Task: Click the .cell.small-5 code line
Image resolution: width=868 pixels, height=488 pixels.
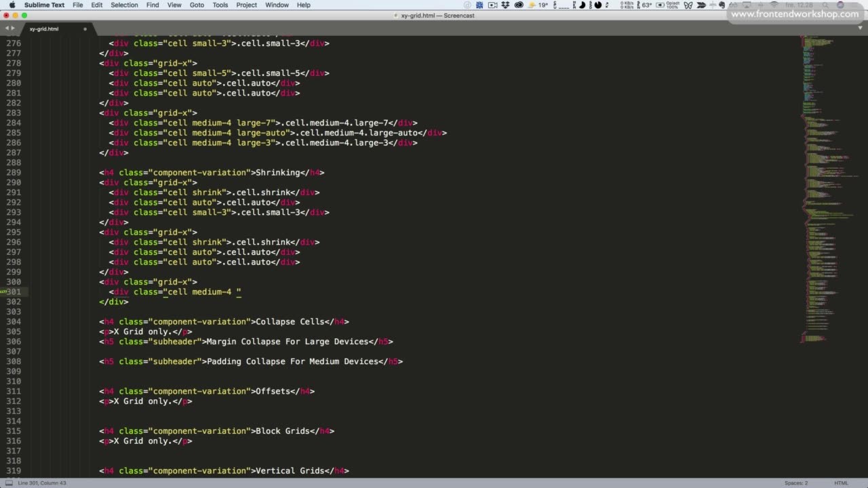Action: [219, 73]
